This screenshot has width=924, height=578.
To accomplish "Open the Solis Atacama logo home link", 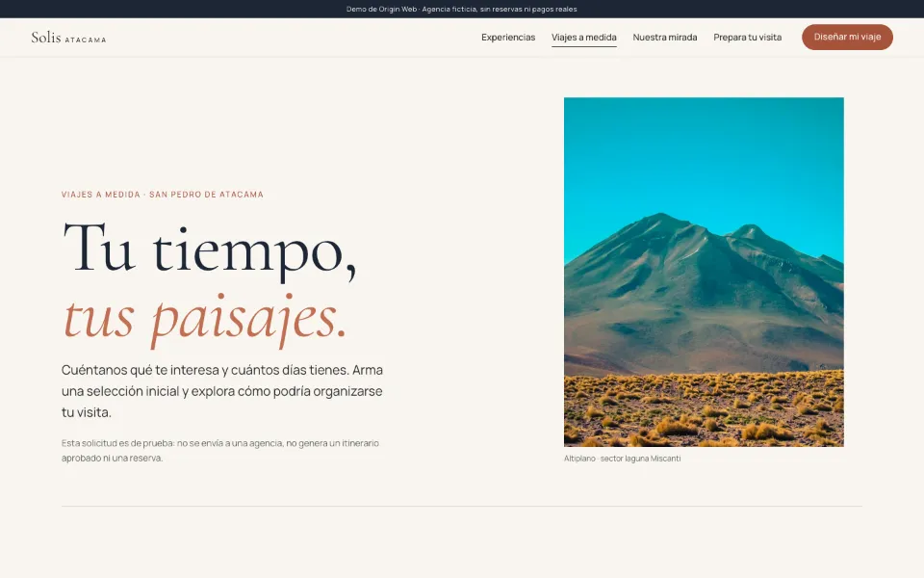I will [68, 38].
